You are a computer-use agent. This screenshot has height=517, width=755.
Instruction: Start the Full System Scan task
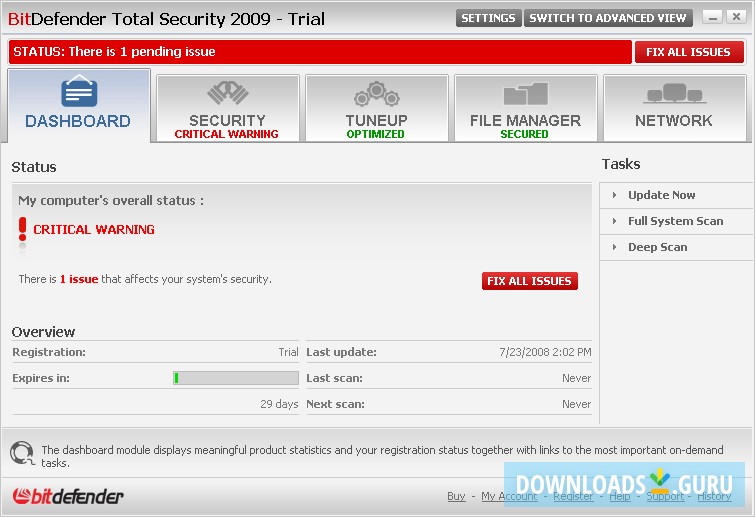676,221
